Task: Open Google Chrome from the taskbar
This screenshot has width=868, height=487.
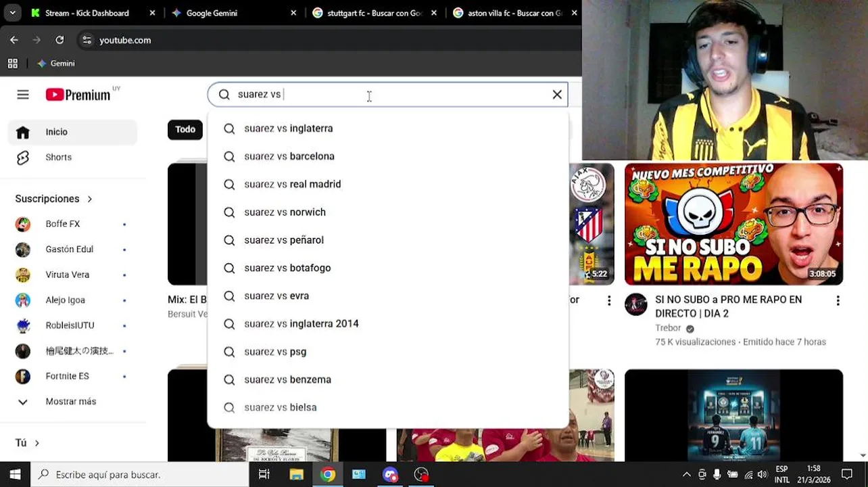Action: point(328,474)
